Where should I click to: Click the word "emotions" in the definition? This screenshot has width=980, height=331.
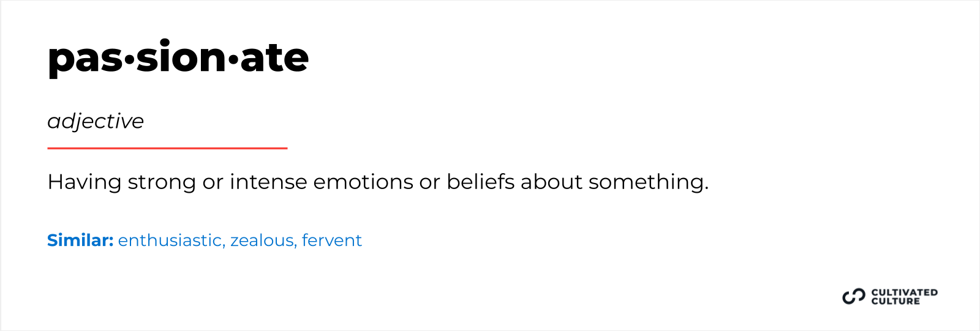363,182
